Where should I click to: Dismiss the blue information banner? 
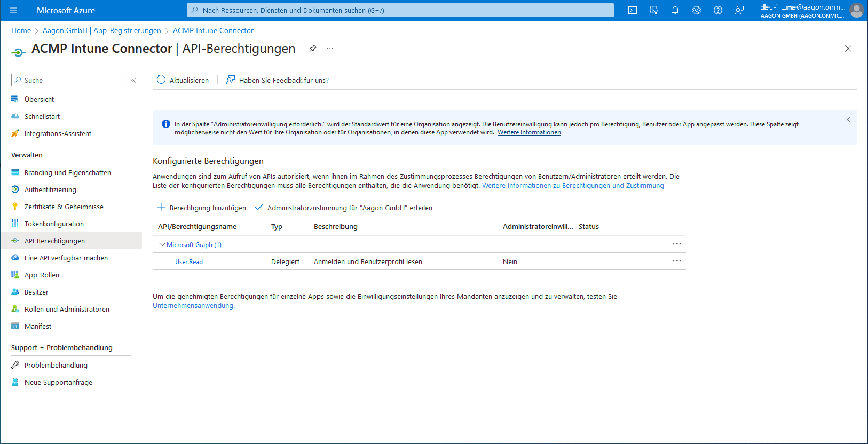[848, 120]
